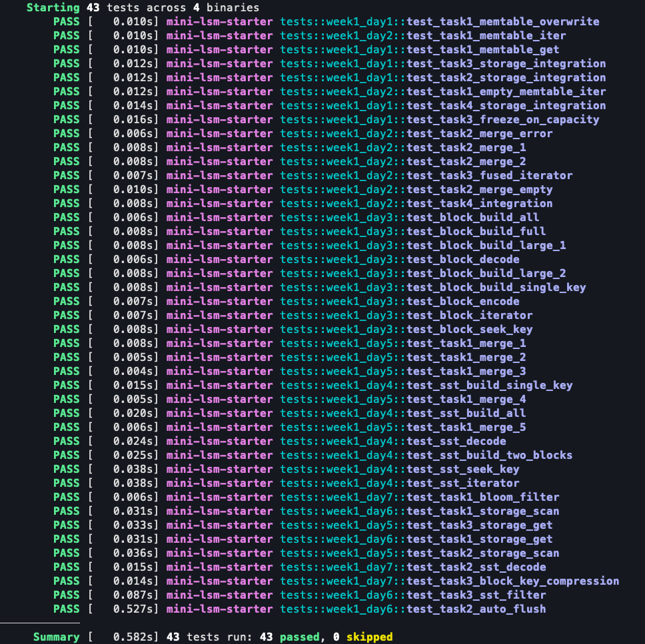Viewport: 645px width, 644px height.
Task: Click the test_task1_bloom_filter test name
Action: (482, 497)
